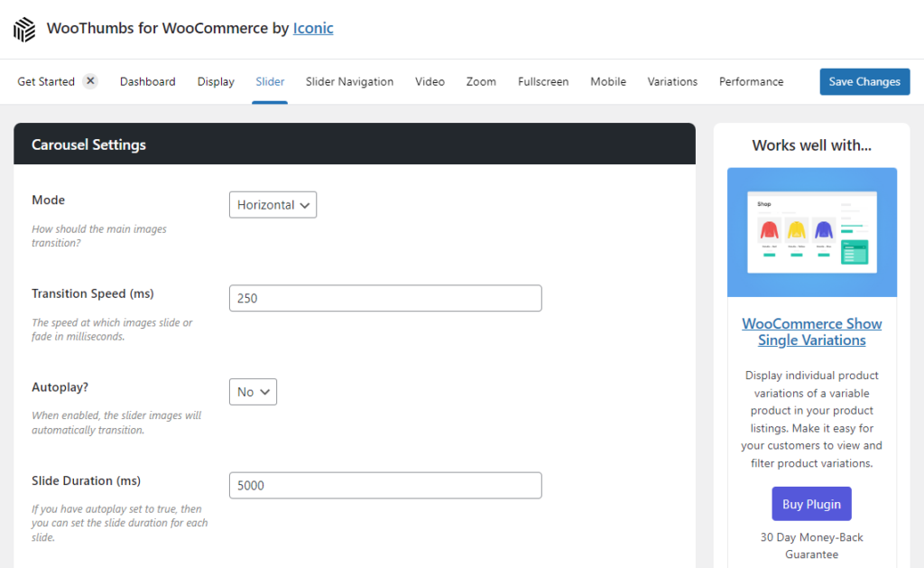Dismiss the Get Started tab with X icon
Viewport: 924px width, 568px height.
click(x=90, y=81)
